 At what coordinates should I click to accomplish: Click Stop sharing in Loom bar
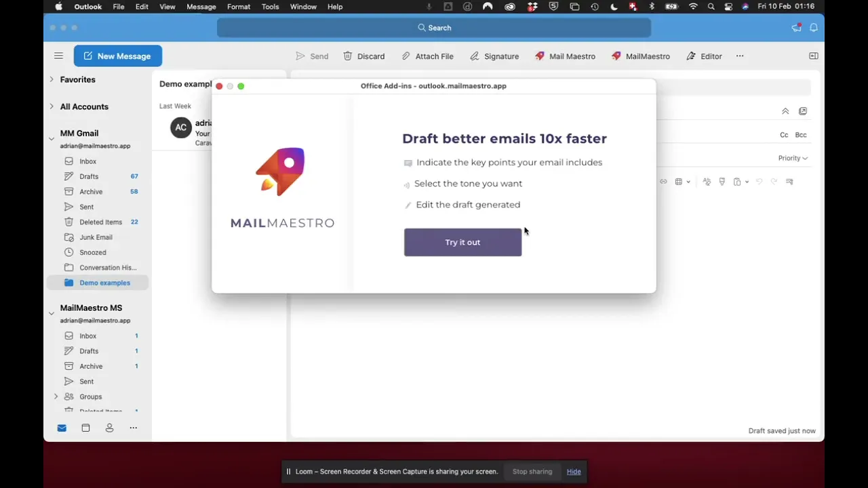(532, 472)
